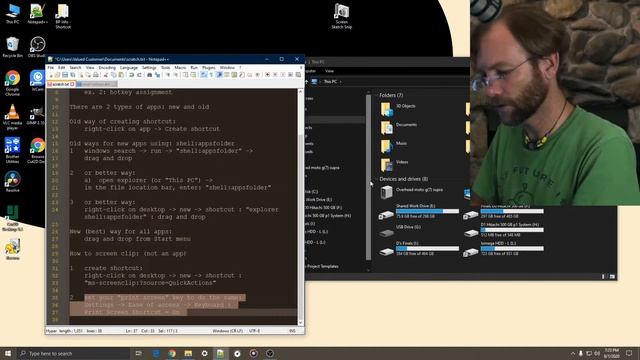Click the New file icon in Notepad++ toolbar

point(51,75)
